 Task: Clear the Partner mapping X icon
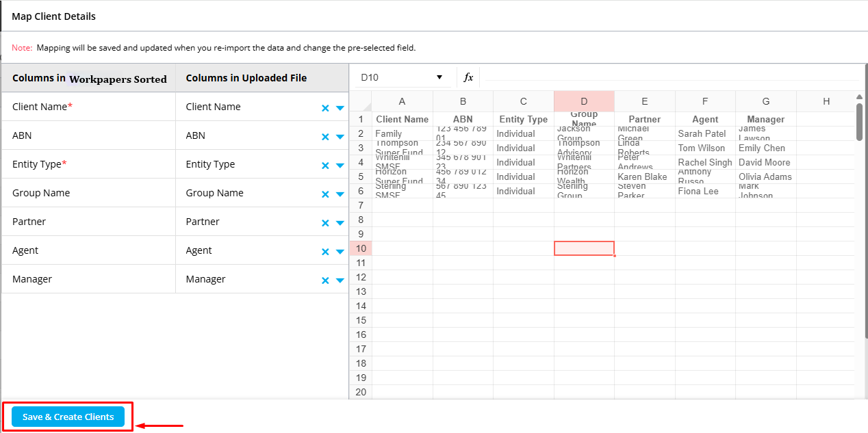(x=325, y=223)
